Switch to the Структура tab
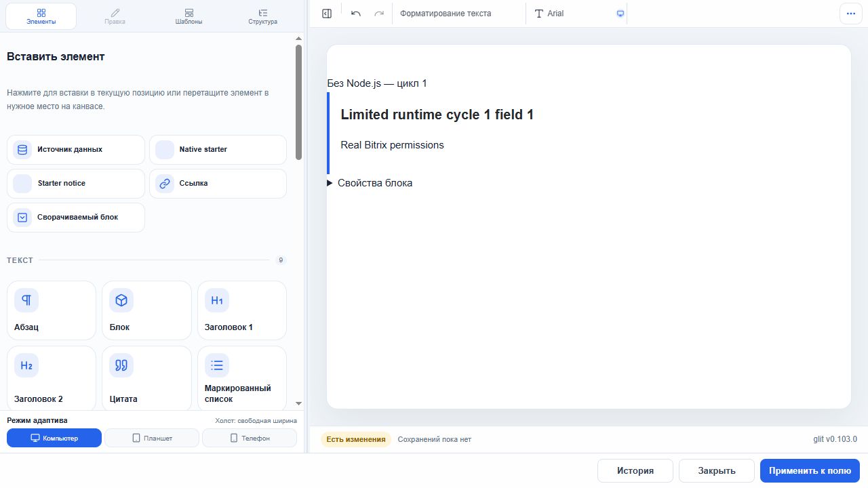 point(262,16)
